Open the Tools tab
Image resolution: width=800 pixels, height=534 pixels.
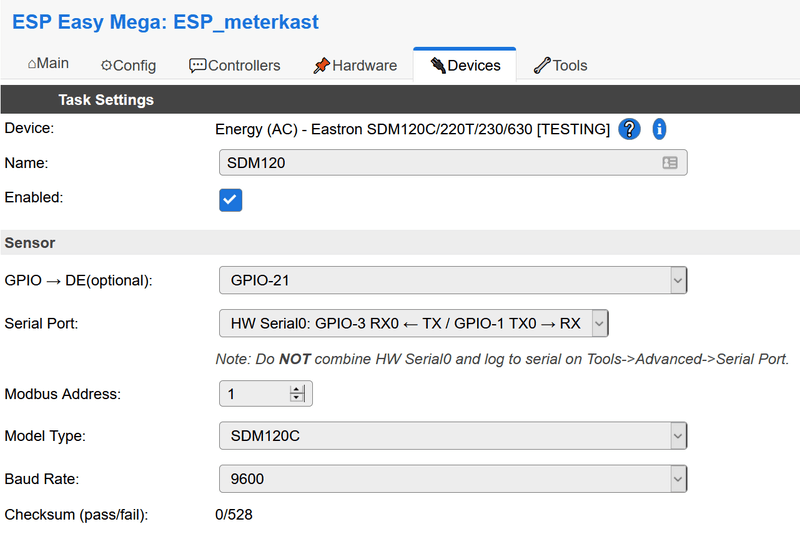[561, 65]
